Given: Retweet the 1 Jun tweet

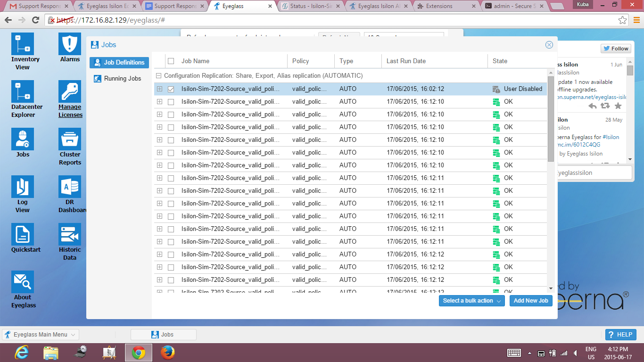Looking at the screenshot, I should [605, 107].
